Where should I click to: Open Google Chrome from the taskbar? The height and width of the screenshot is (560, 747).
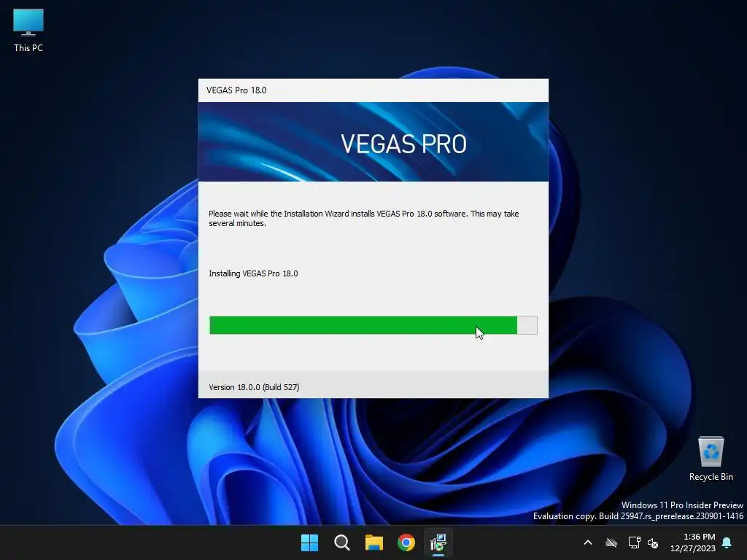(406, 542)
